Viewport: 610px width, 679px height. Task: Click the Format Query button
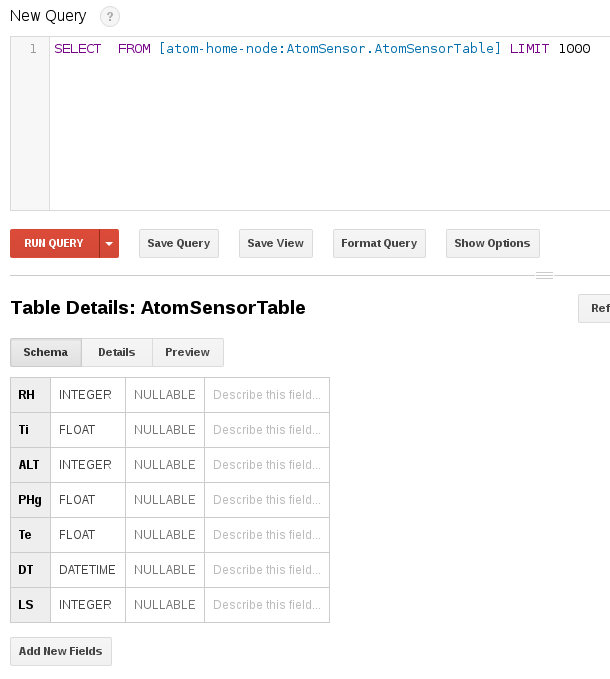coord(379,244)
